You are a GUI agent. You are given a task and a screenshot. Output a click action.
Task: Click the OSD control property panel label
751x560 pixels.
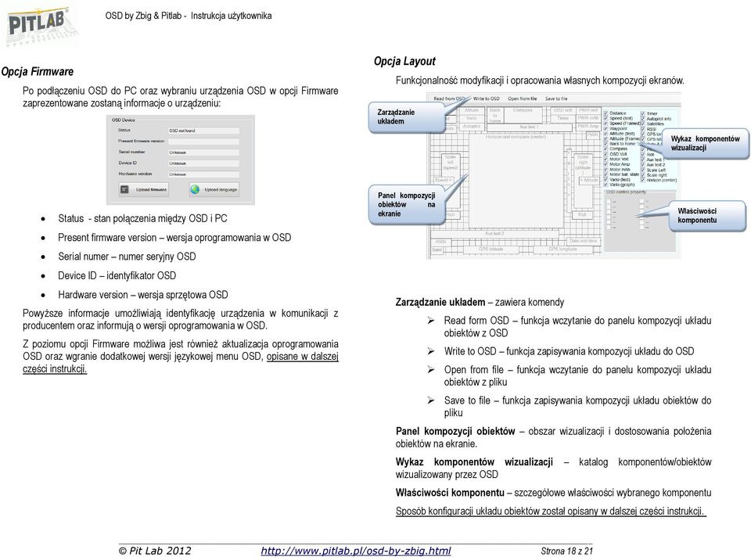pyautogui.click(x=626, y=192)
